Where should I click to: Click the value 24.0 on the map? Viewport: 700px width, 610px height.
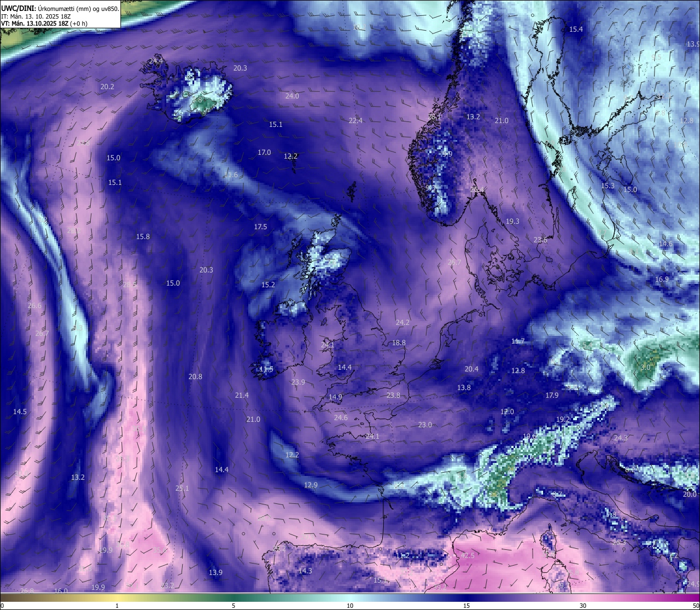tap(292, 96)
